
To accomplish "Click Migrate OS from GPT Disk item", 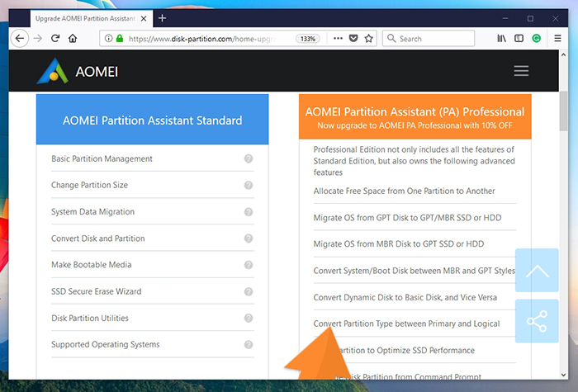I will point(407,218).
